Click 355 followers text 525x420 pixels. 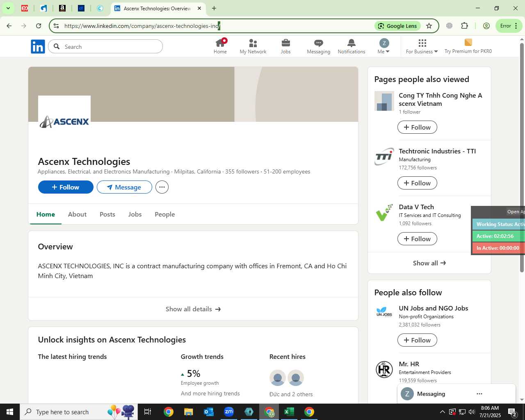click(x=242, y=171)
